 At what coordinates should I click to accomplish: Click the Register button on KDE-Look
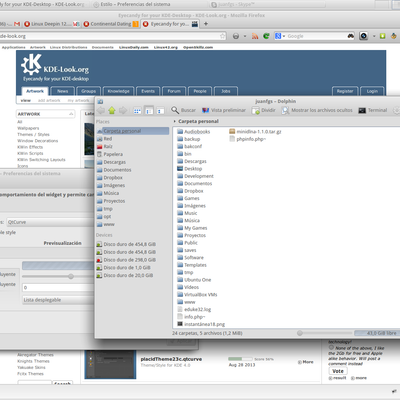345,91
